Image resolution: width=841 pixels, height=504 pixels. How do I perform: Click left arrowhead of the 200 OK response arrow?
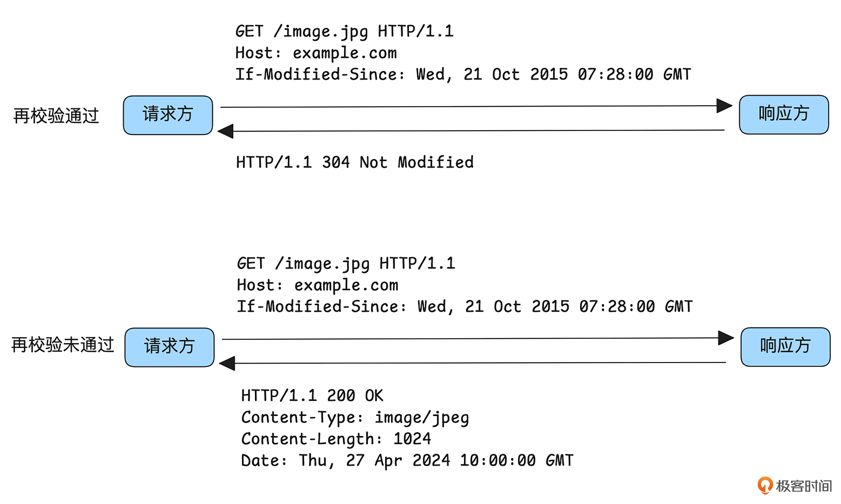pos(227,363)
